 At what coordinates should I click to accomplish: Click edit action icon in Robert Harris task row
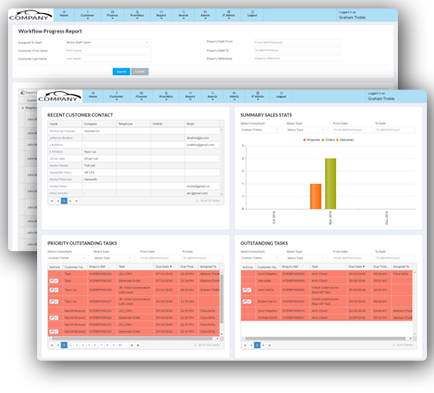245,301
